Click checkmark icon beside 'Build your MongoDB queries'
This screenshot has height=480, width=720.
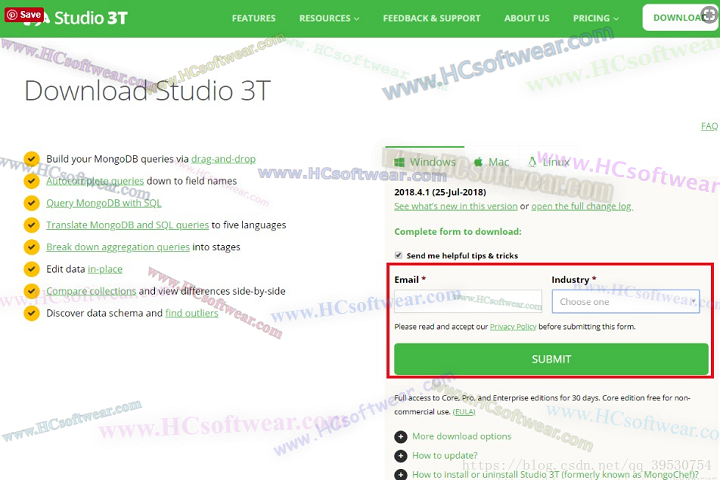tap(32, 159)
